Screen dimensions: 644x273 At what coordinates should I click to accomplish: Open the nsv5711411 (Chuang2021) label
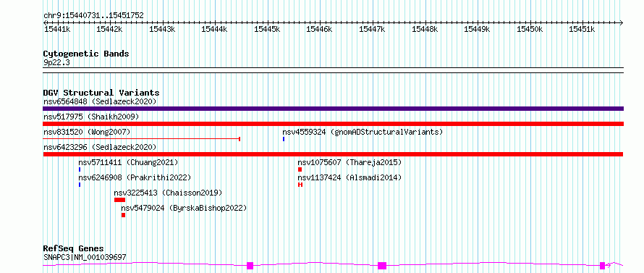[x=129, y=162]
